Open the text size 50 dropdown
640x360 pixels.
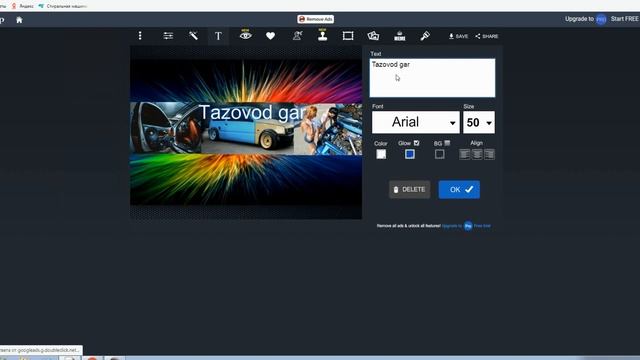pyautogui.click(x=479, y=122)
